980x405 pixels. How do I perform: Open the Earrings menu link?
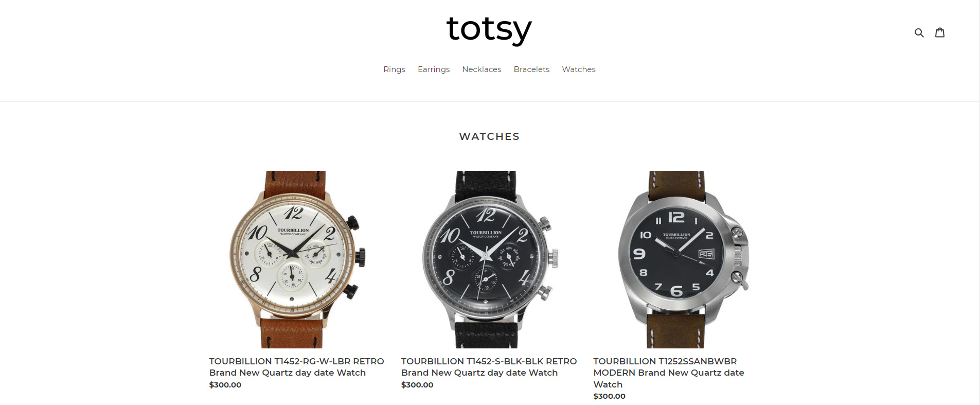point(434,69)
